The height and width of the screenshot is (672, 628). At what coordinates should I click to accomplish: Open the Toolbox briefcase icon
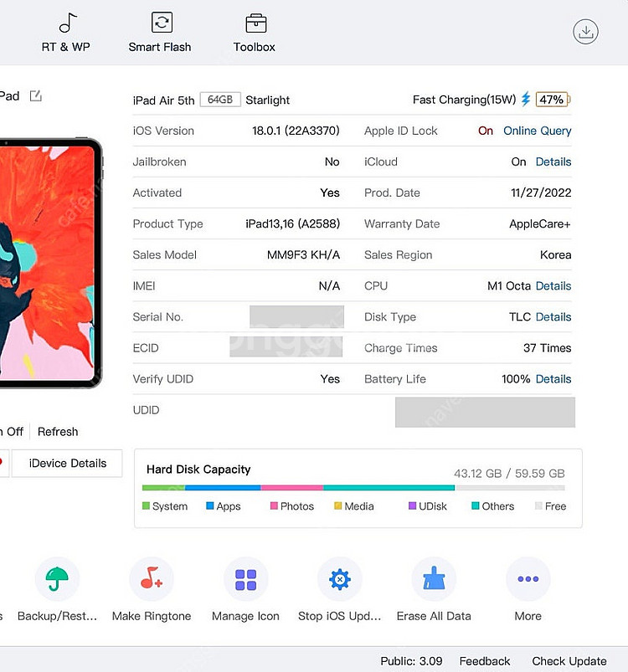(256, 23)
